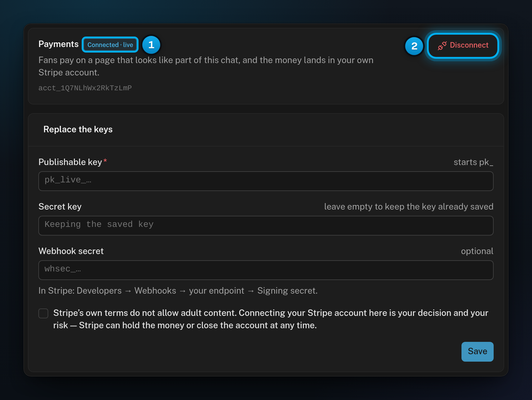Click 'leave empty to keep the key' hint
This screenshot has width=532, height=400.
tap(409, 207)
